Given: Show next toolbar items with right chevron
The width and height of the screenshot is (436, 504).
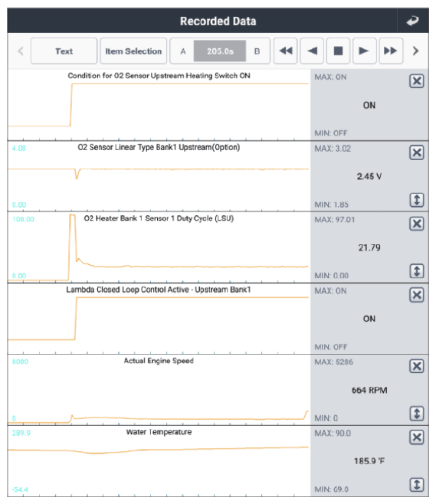Looking at the screenshot, I should pyautogui.click(x=415, y=51).
